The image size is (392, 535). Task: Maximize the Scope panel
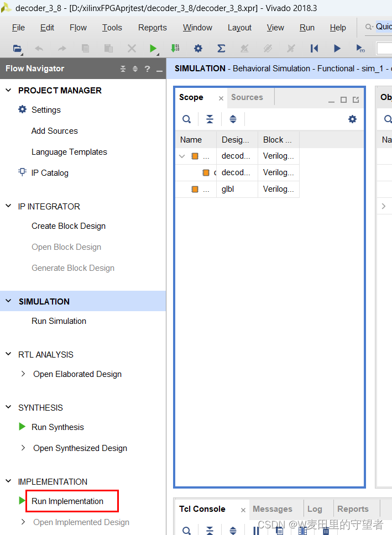[343, 99]
